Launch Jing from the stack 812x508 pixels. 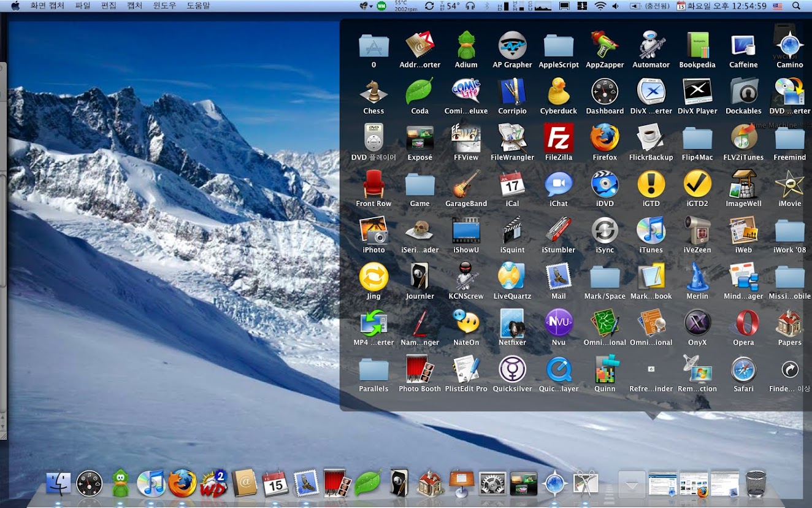373,277
